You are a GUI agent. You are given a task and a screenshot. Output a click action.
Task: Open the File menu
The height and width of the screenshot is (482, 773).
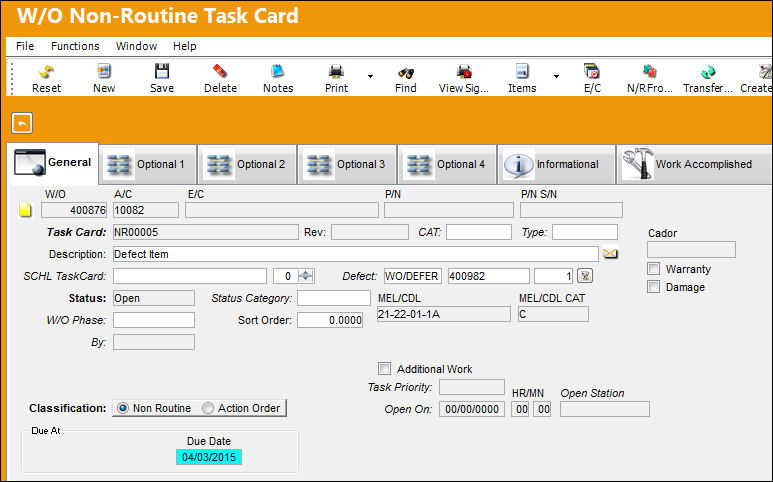click(x=25, y=46)
